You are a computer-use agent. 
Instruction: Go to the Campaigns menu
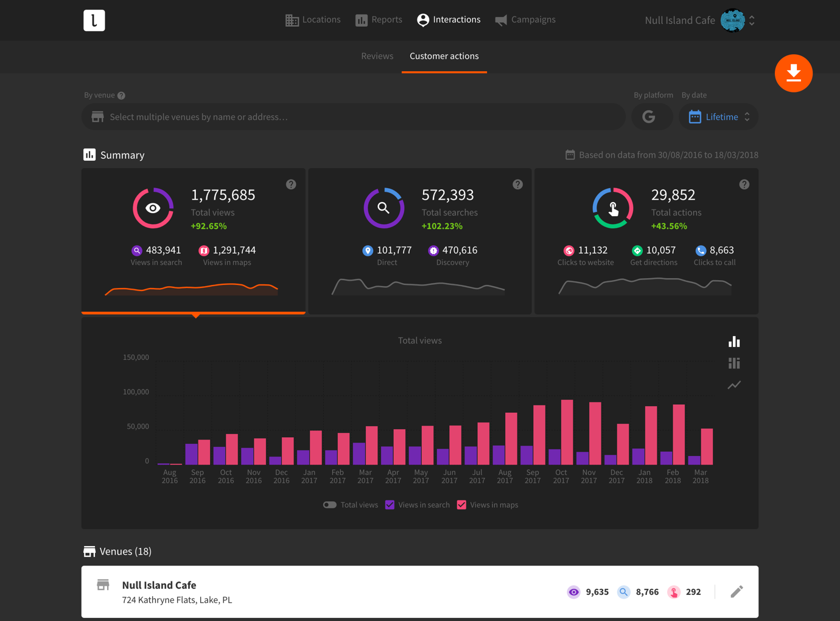click(525, 20)
